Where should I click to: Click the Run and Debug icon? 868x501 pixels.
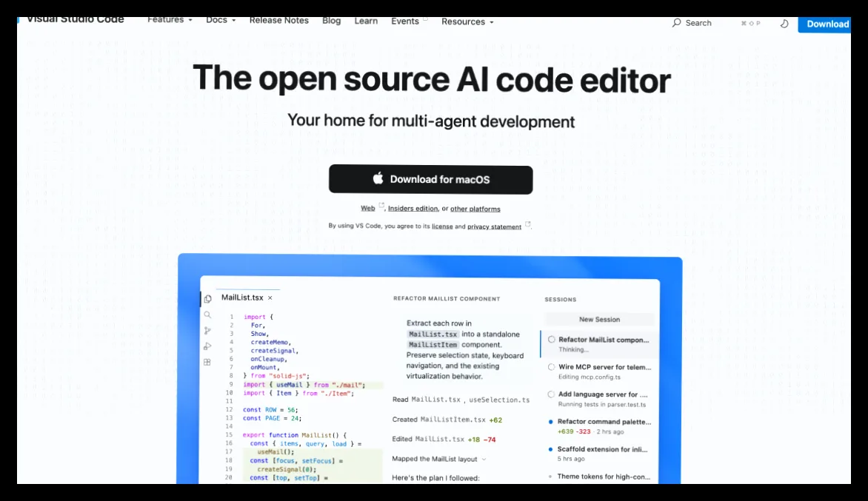[207, 346]
